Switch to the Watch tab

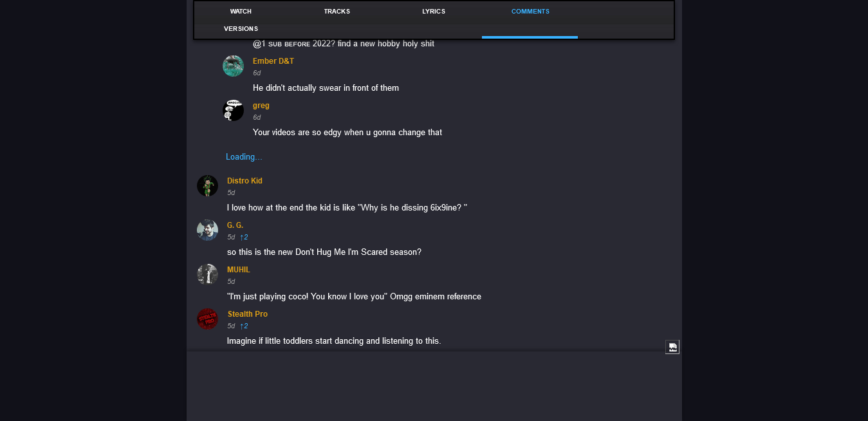click(241, 12)
